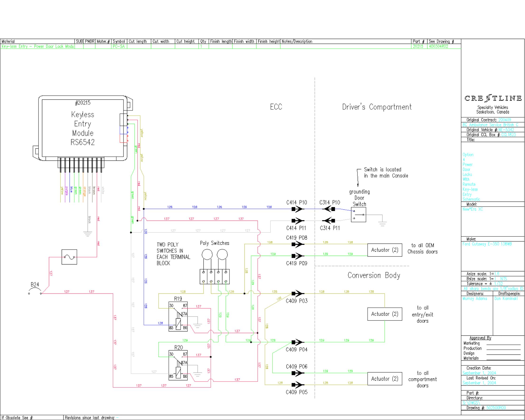Click the #20215 label on the module
Viewport: 525px width, 420px height.
tap(83, 103)
